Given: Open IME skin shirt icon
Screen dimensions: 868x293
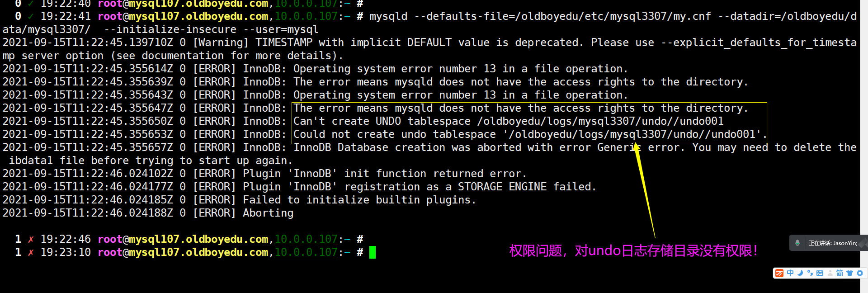Looking at the screenshot, I should 849,273.
